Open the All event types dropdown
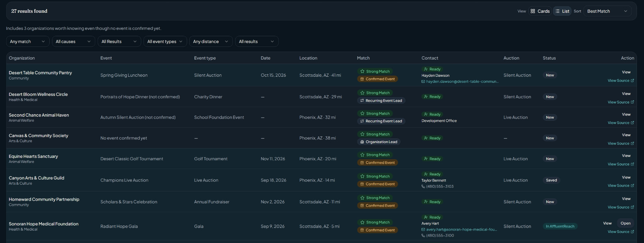Image resolution: width=644 pixels, height=243 pixels. (165, 42)
